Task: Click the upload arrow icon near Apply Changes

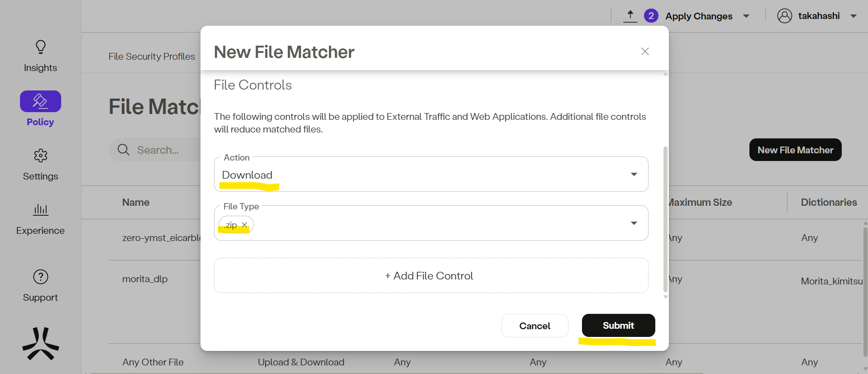Action: pyautogui.click(x=630, y=16)
